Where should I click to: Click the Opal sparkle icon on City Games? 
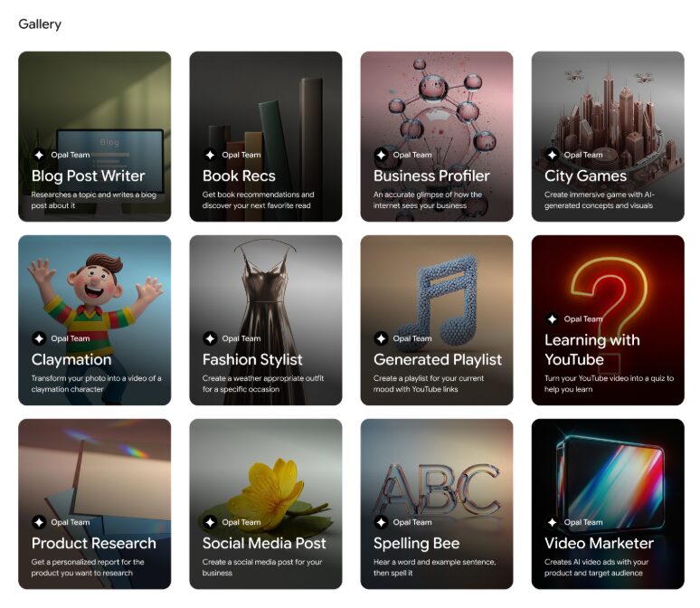552,155
